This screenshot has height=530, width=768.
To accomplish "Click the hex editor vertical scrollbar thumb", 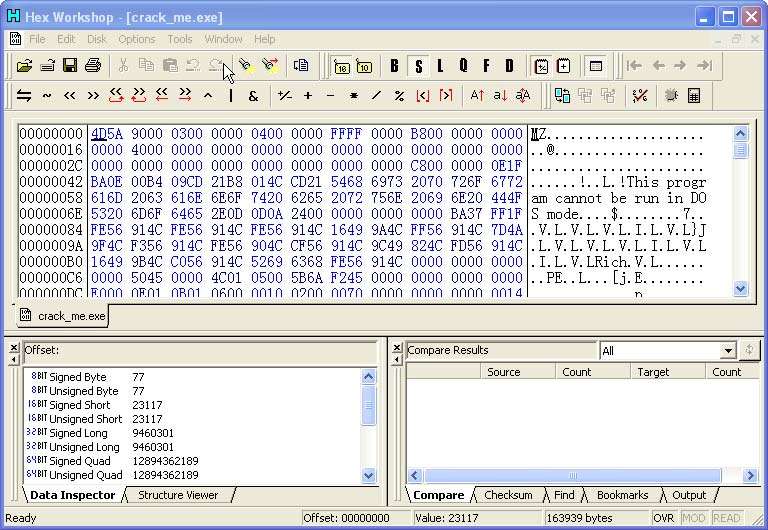I will tap(740, 150).
